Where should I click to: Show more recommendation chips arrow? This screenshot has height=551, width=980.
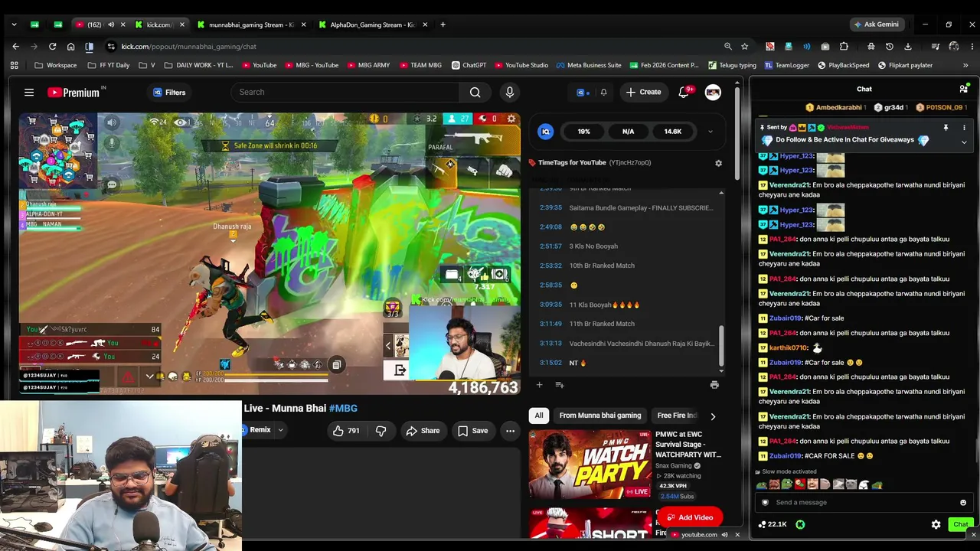[x=713, y=416]
